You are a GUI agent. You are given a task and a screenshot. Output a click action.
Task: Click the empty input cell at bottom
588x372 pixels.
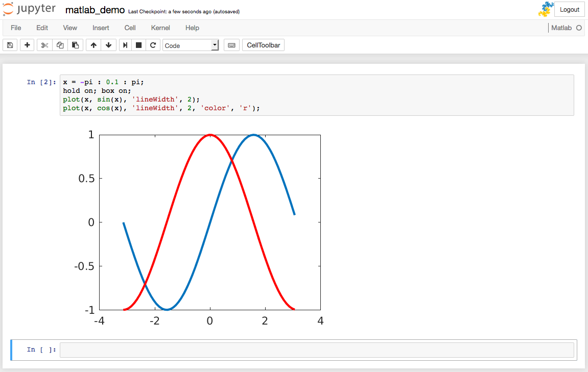point(317,350)
